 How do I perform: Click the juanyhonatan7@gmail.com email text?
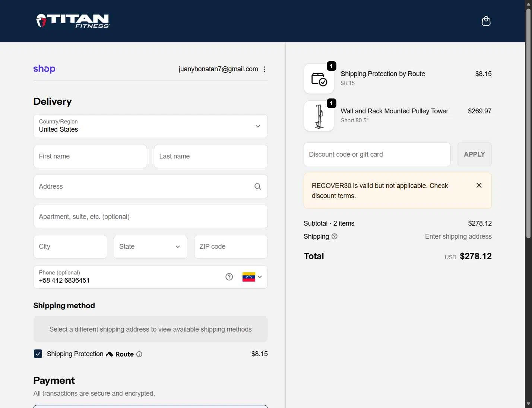click(218, 69)
